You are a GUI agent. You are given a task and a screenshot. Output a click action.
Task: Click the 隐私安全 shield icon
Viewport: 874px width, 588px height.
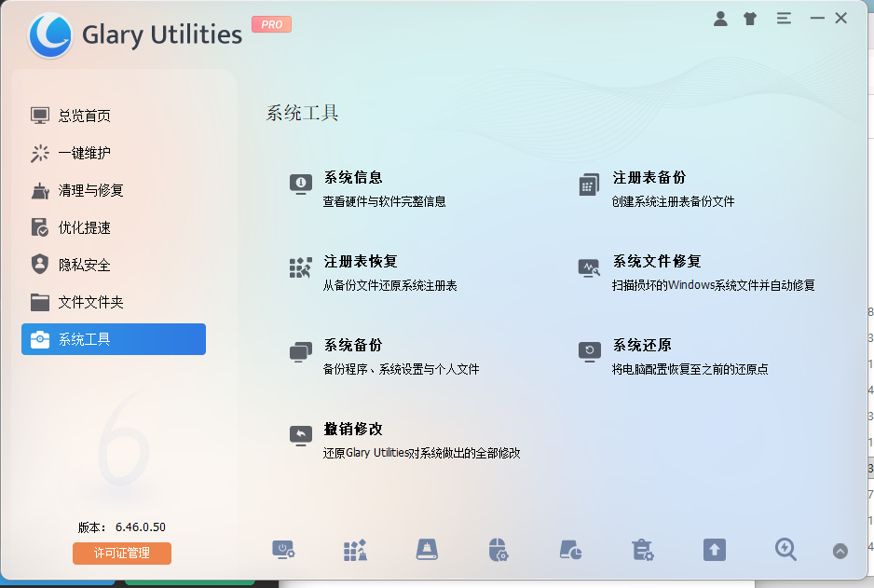click(39, 265)
